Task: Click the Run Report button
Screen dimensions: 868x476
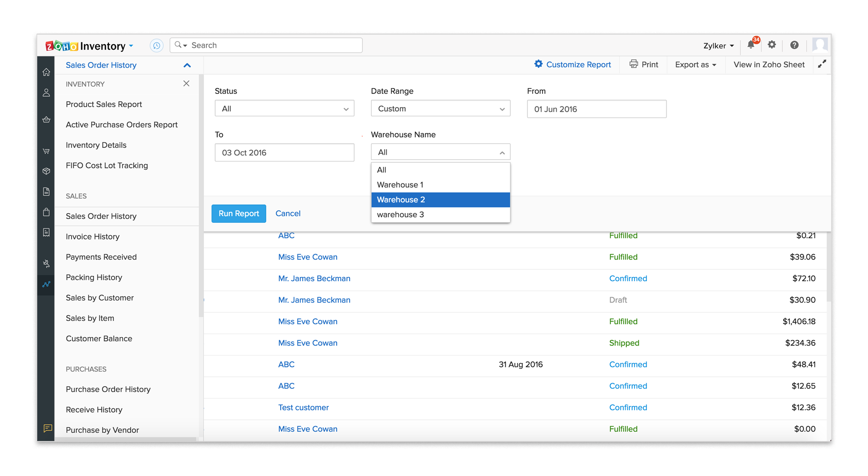Action: [238, 213]
